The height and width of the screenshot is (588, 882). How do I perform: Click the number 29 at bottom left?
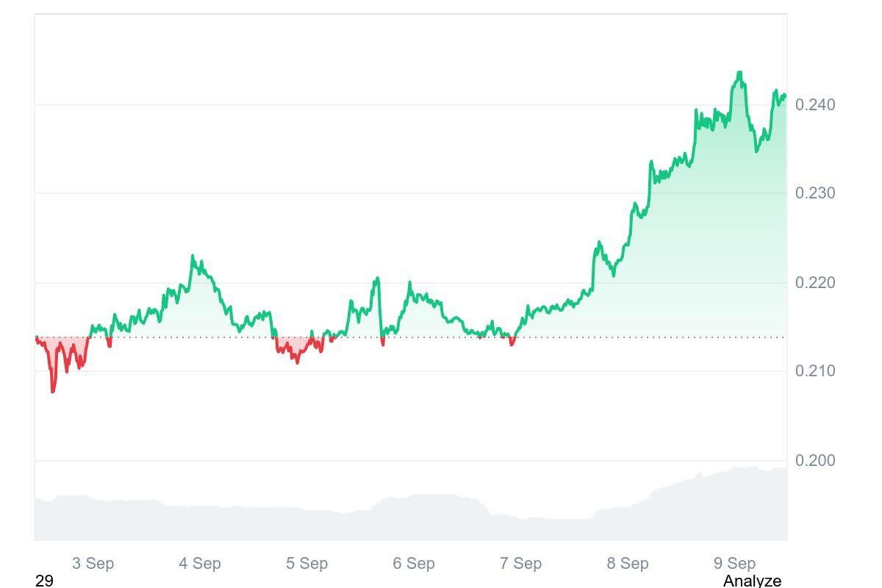click(44, 581)
